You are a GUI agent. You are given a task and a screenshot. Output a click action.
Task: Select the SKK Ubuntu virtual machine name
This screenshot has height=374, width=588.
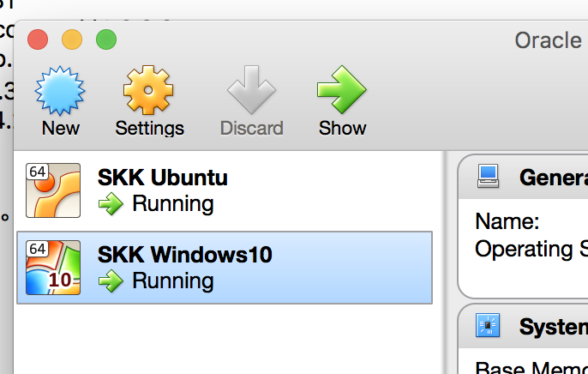162,177
